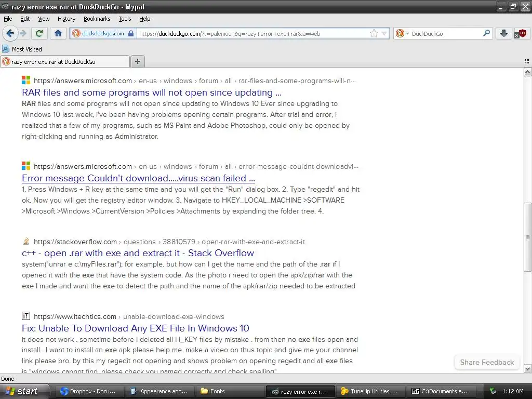Click the Microsoft favicon beside error-message result

pos(26,166)
